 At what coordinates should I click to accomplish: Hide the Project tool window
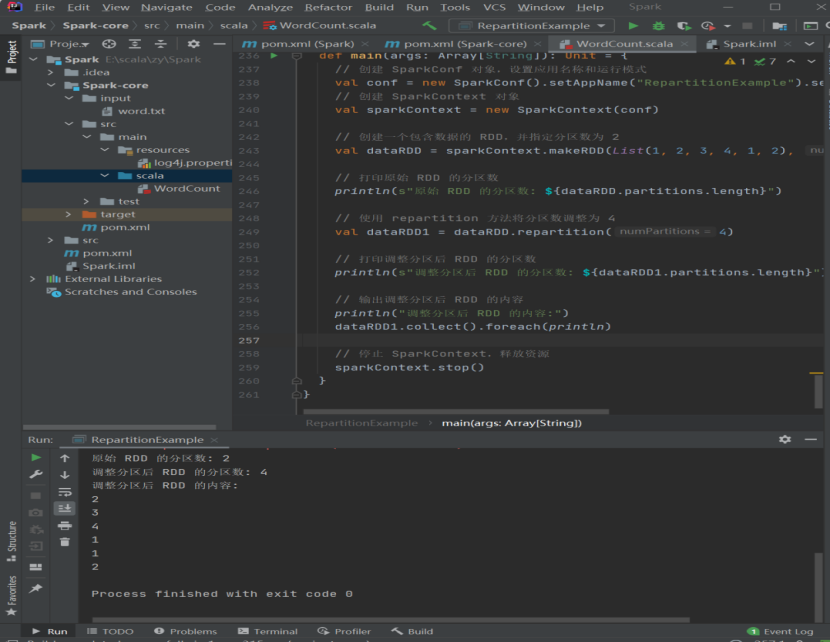tap(219, 44)
